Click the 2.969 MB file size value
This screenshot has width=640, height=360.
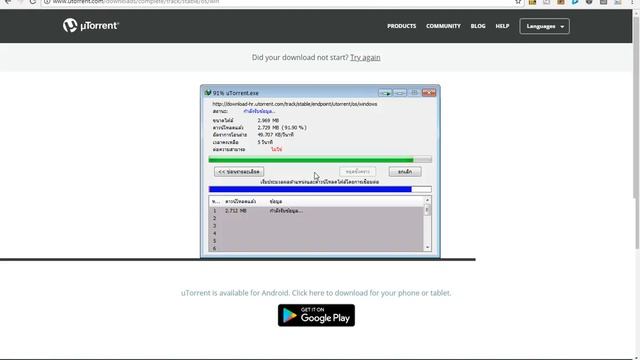point(268,120)
